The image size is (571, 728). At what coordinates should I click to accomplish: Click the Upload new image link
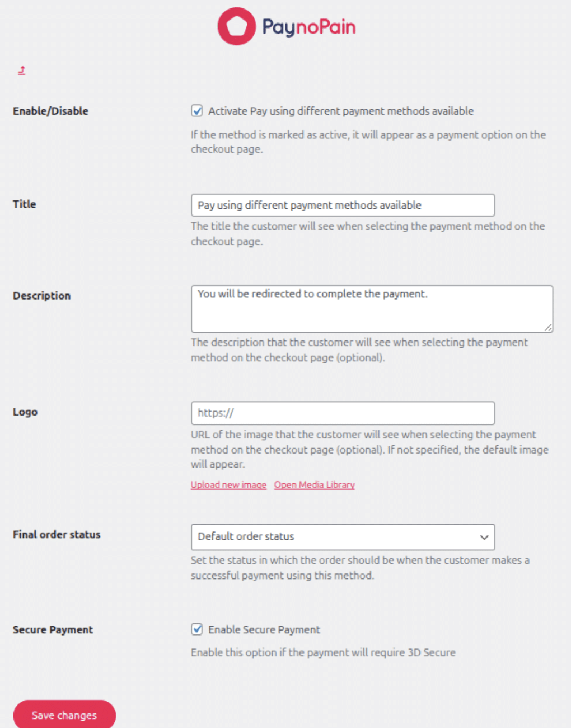[x=228, y=485]
